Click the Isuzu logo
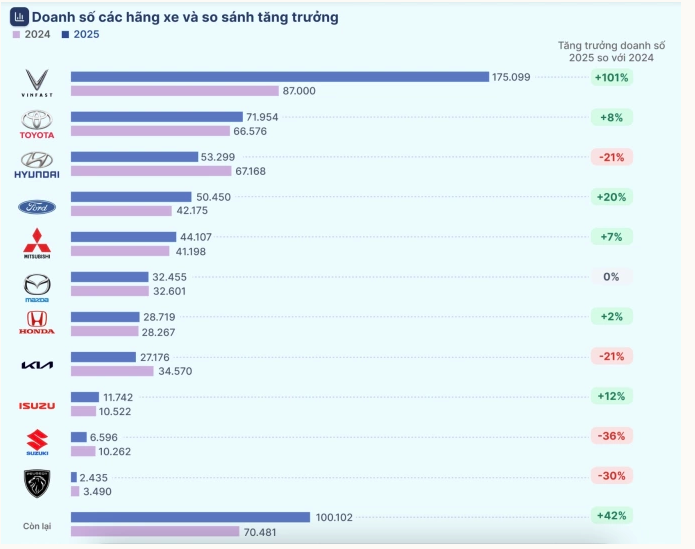 coord(37,406)
